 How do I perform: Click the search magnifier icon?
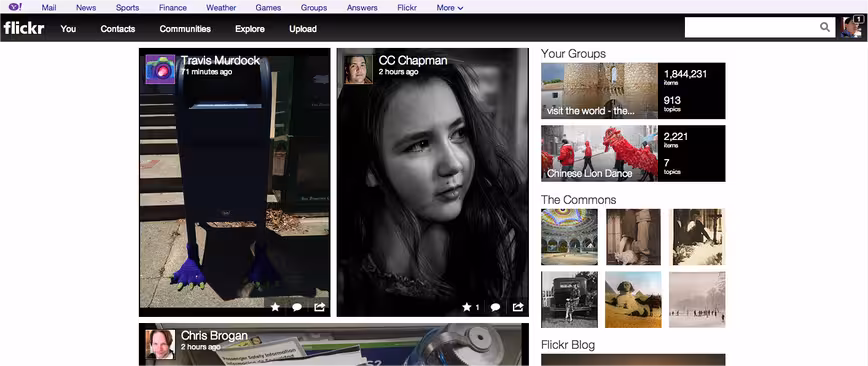(x=825, y=27)
